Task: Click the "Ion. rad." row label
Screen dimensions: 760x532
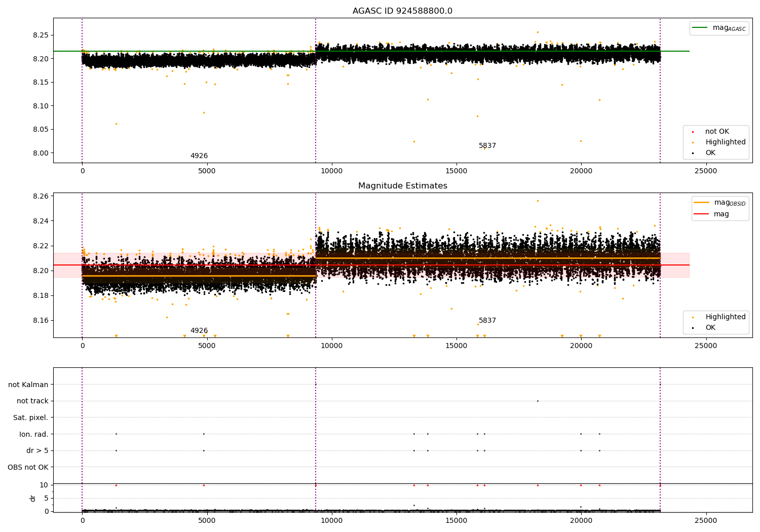Action: click(34, 434)
